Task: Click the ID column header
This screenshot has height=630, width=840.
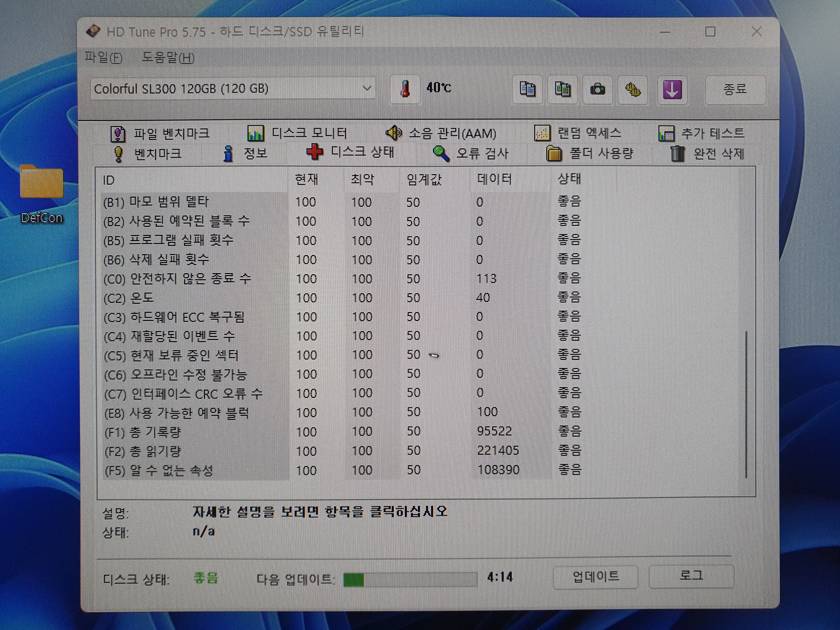Action: [x=109, y=180]
